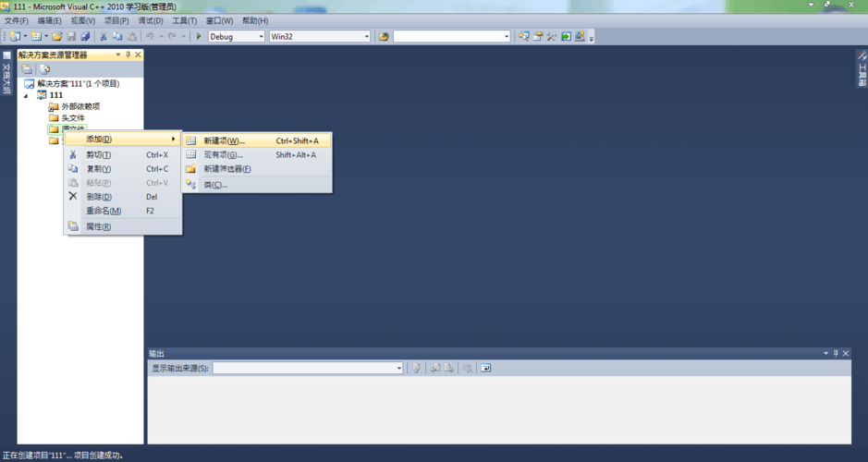The image size is (868, 462).
Task: Expand the New Project dropdown arrow
Action: [25, 37]
